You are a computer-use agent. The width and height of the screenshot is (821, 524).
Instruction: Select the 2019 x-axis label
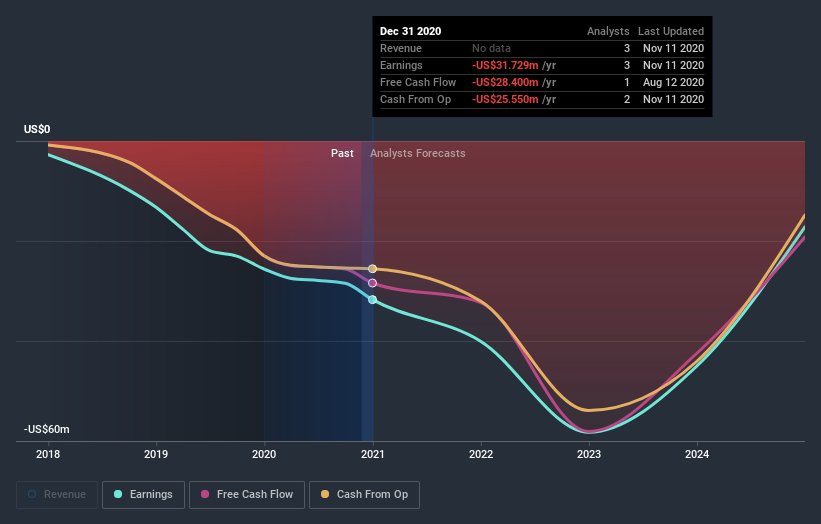pyautogui.click(x=156, y=454)
